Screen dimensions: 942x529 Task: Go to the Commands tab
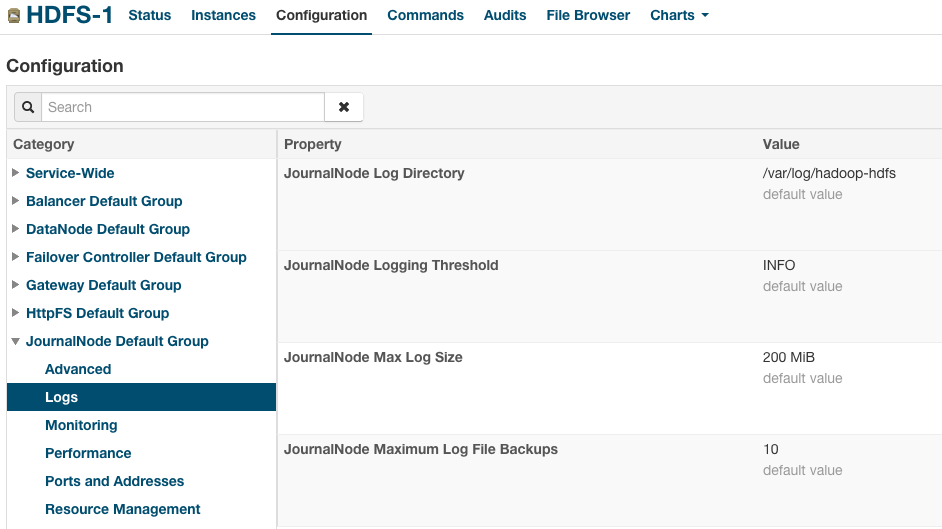pos(425,16)
